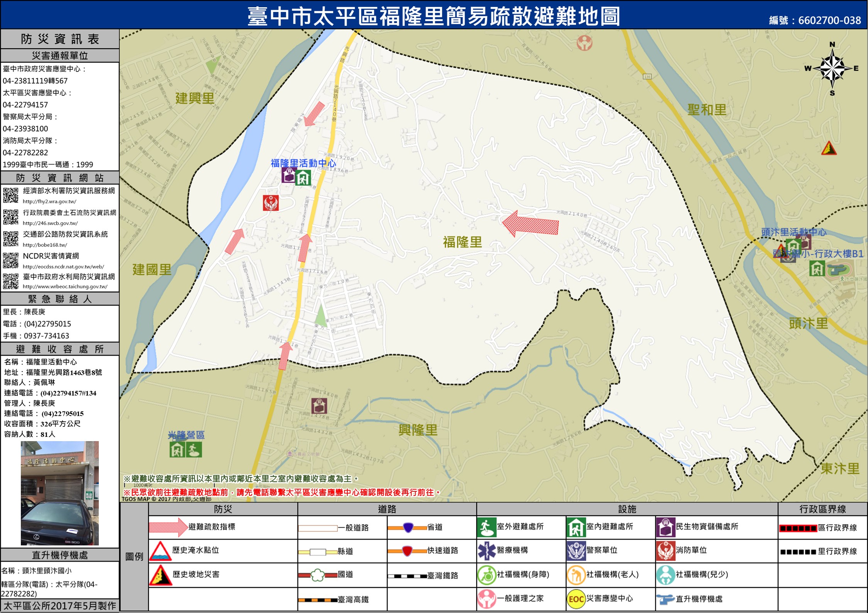
Task: Open the NCDR eocdss.ncdr.nat.gov.tw link
Action: point(63,267)
